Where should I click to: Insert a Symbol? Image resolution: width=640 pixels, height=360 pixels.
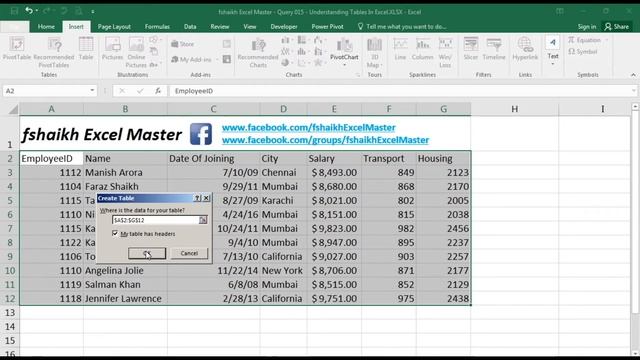tap(583, 52)
